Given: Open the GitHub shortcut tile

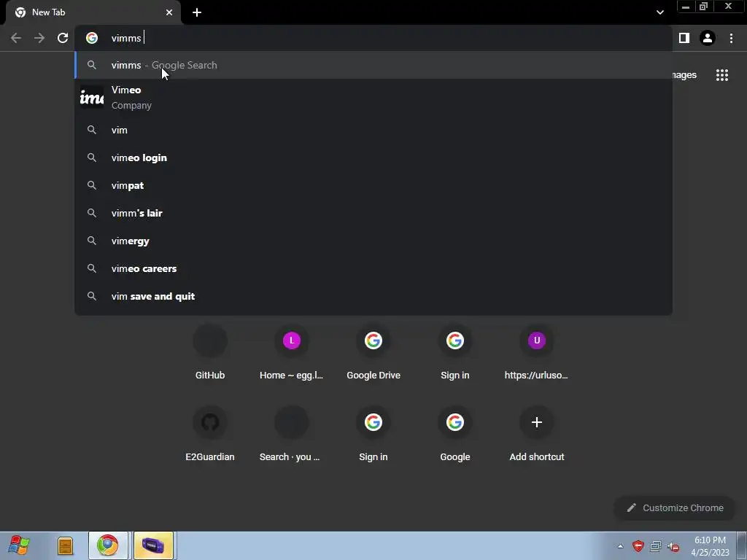Looking at the screenshot, I should [x=210, y=352].
